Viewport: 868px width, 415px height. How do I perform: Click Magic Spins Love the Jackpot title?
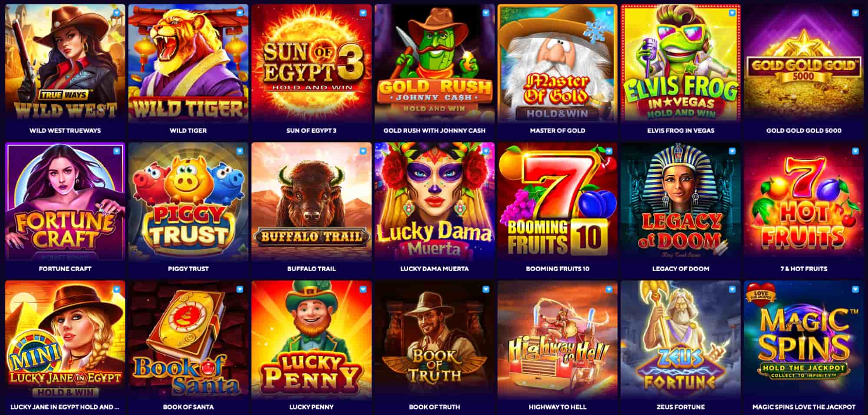click(x=804, y=407)
